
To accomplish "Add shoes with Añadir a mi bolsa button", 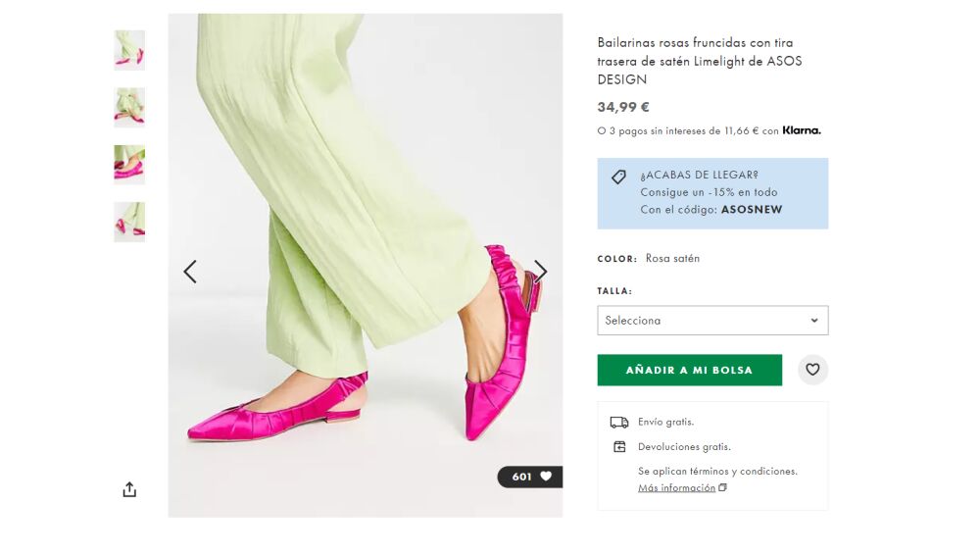I will tap(689, 370).
